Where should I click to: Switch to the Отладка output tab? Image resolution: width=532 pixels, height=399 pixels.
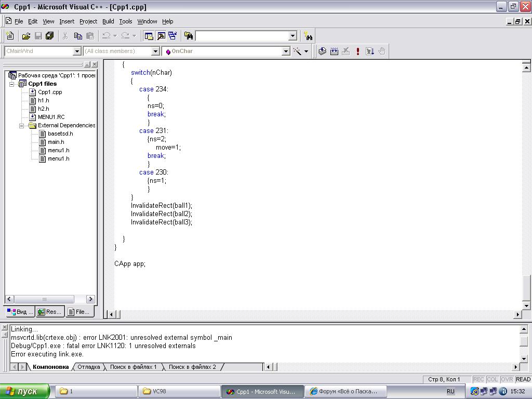coord(88,367)
